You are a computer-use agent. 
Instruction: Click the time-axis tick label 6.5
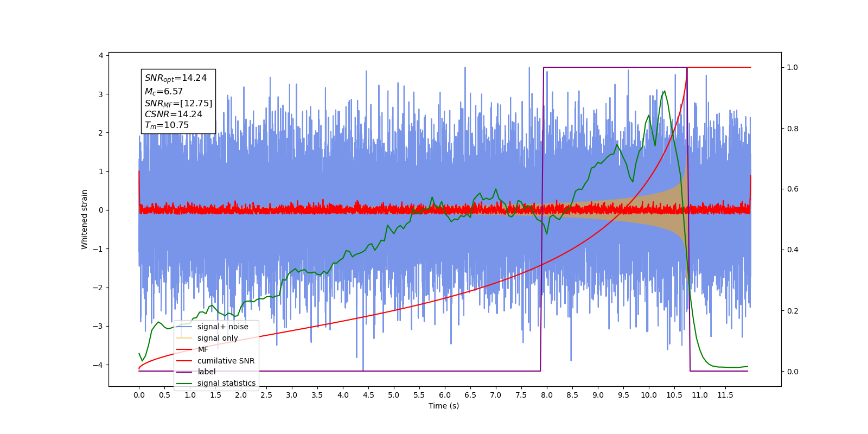coord(470,395)
